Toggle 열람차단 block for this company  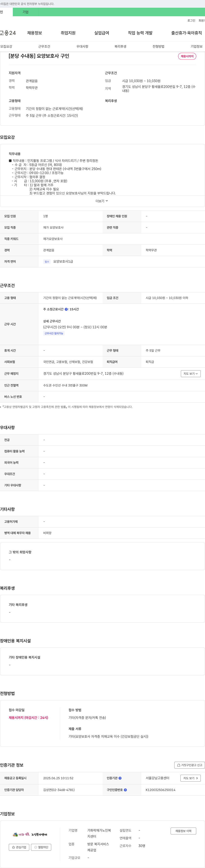tap(41, 847)
